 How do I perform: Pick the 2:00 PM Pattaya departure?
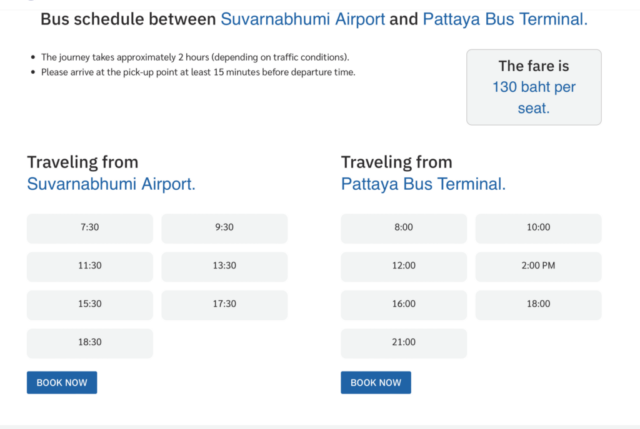coord(538,267)
